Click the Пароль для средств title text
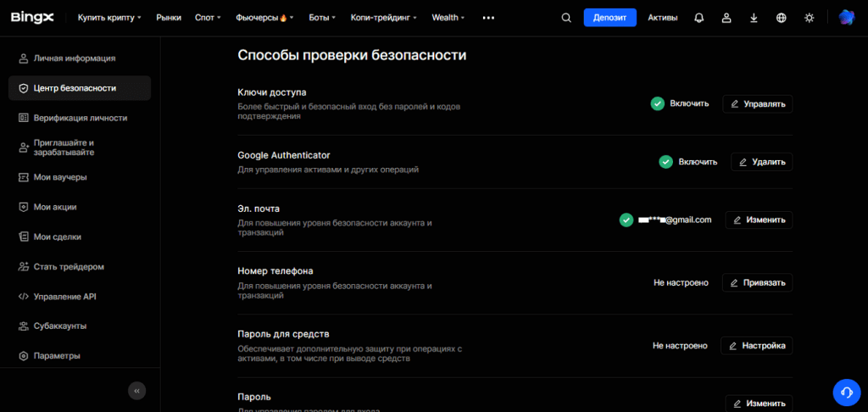 (283, 335)
